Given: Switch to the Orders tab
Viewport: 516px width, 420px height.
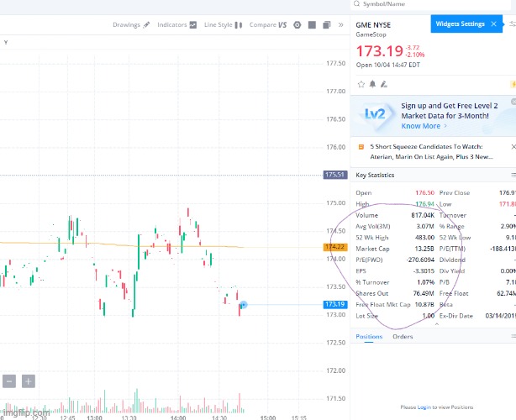Looking at the screenshot, I should 403,337.
